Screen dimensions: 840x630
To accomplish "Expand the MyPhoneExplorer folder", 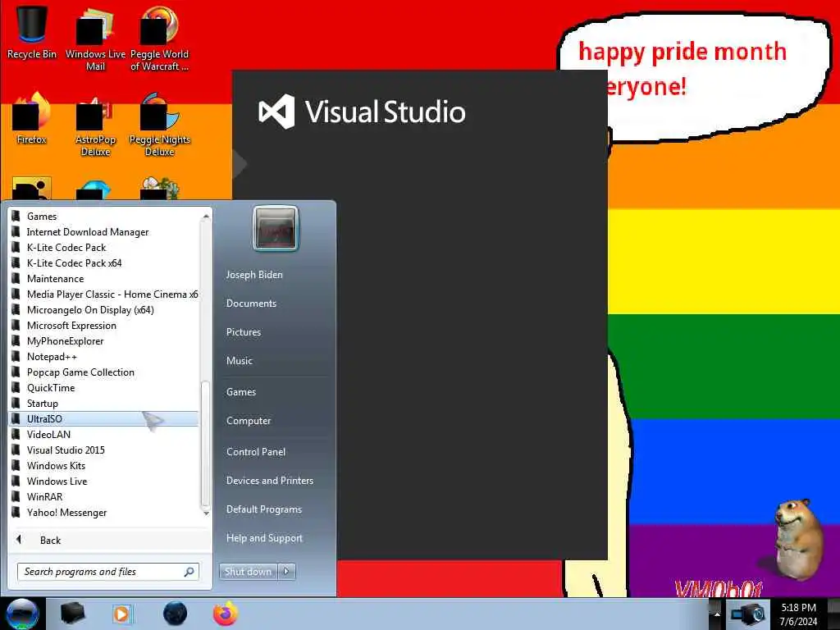I will [104, 340].
